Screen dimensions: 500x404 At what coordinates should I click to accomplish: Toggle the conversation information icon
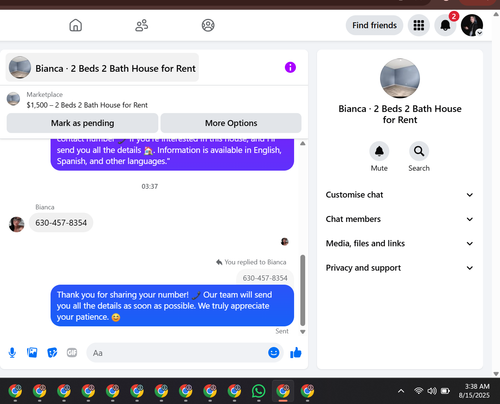290,67
